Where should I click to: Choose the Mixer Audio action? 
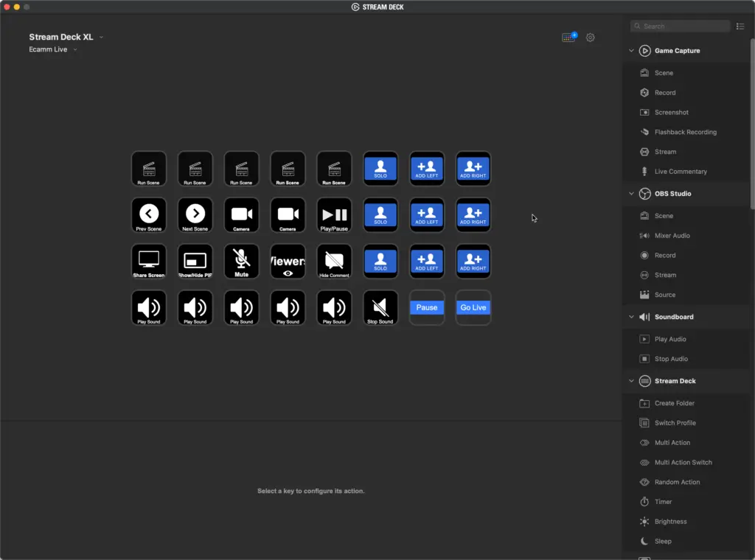point(686,235)
